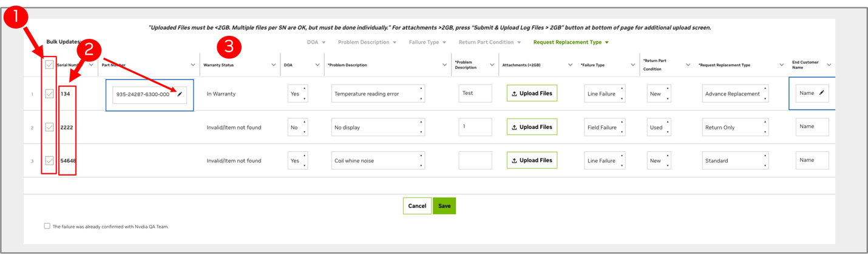The image size is (868, 254).
Task: Open the Standard replacement type dropdown
Action: tap(736, 160)
